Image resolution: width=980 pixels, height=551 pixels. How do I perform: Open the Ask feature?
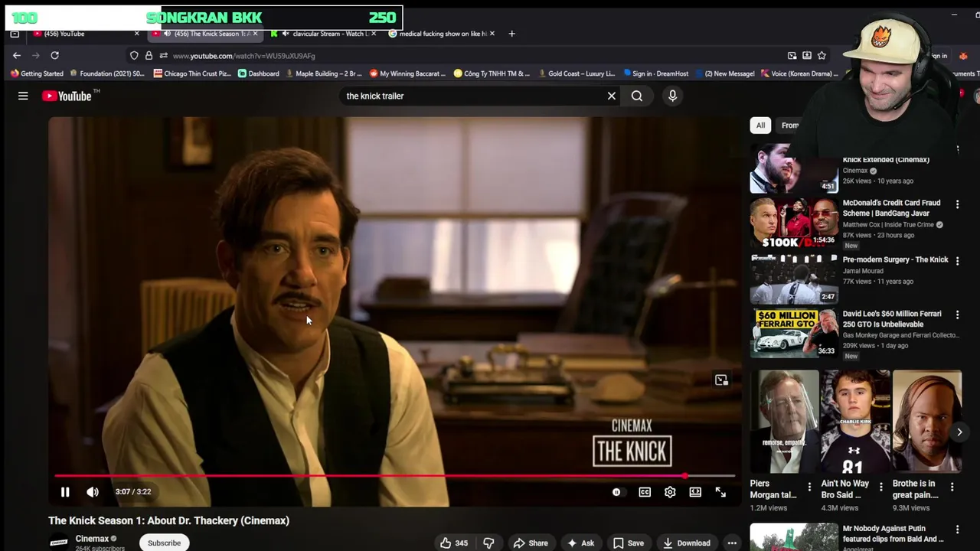tap(580, 543)
